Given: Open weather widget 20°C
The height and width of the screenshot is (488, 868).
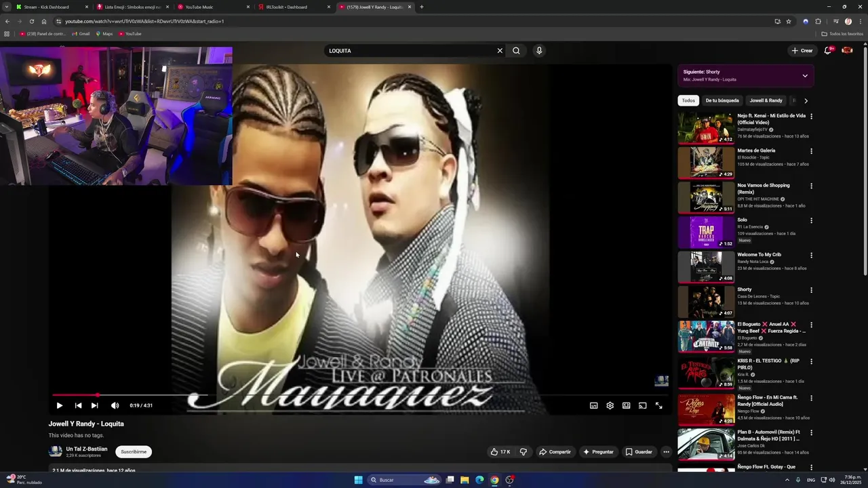Looking at the screenshot, I should pyautogui.click(x=24, y=480).
